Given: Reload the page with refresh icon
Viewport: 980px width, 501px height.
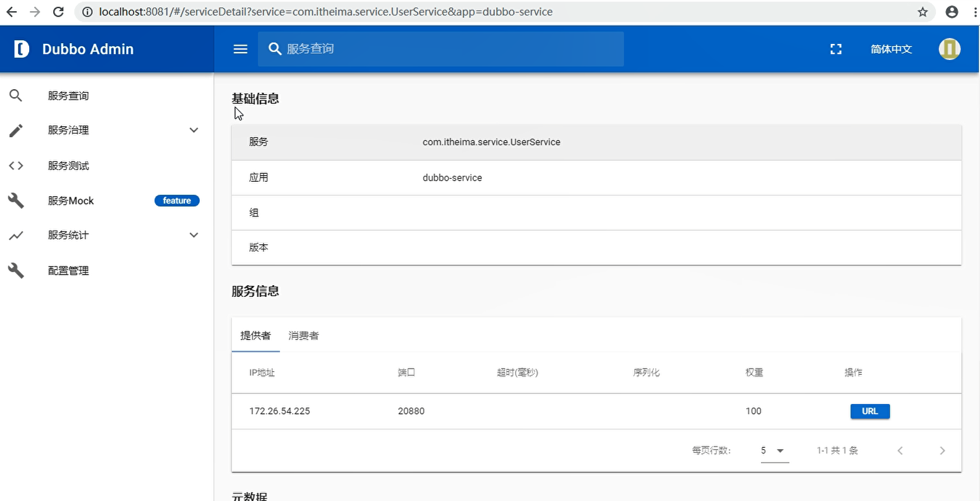Looking at the screenshot, I should [x=58, y=12].
